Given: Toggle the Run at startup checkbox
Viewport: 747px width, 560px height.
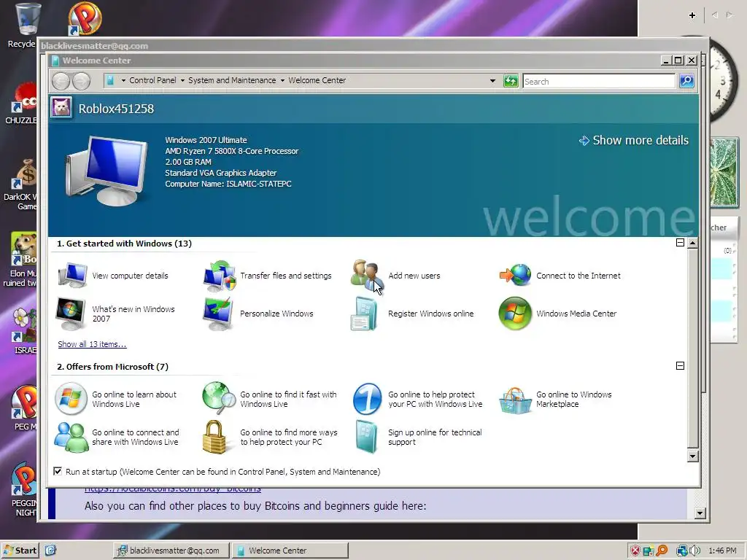Looking at the screenshot, I should pyautogui.click(x=58, y=472).
